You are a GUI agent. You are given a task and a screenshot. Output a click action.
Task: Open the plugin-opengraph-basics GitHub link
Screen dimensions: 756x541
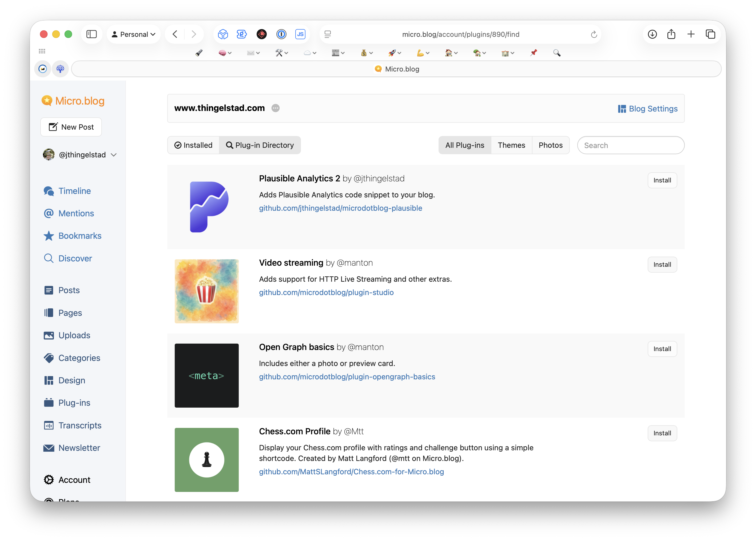click(x=347, y=377)
